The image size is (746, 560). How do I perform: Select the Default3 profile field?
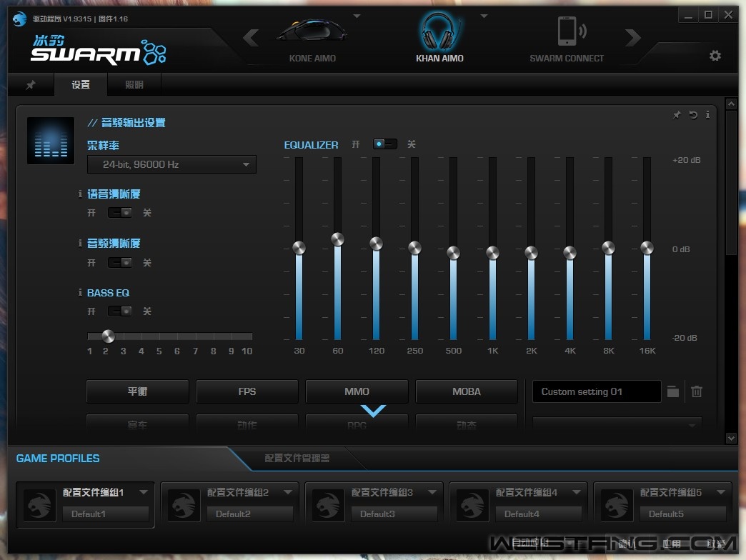coord(394,514)
